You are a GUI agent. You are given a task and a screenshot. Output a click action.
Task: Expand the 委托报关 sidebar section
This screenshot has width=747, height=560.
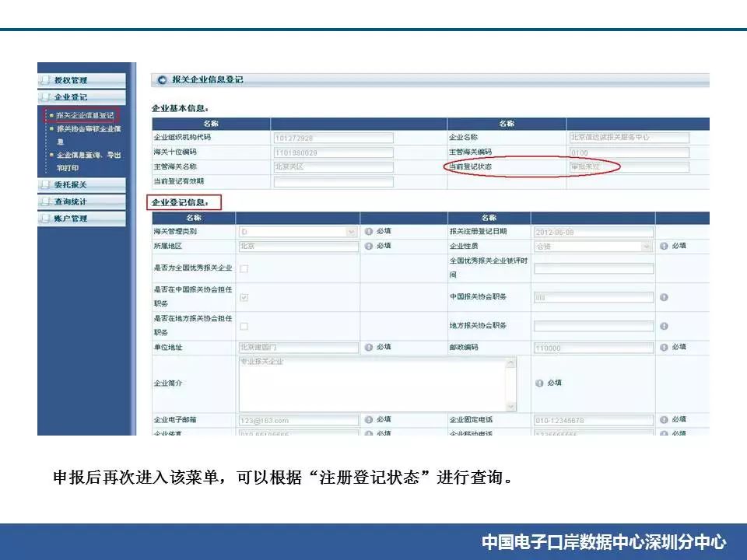click(x=81, y=184)
